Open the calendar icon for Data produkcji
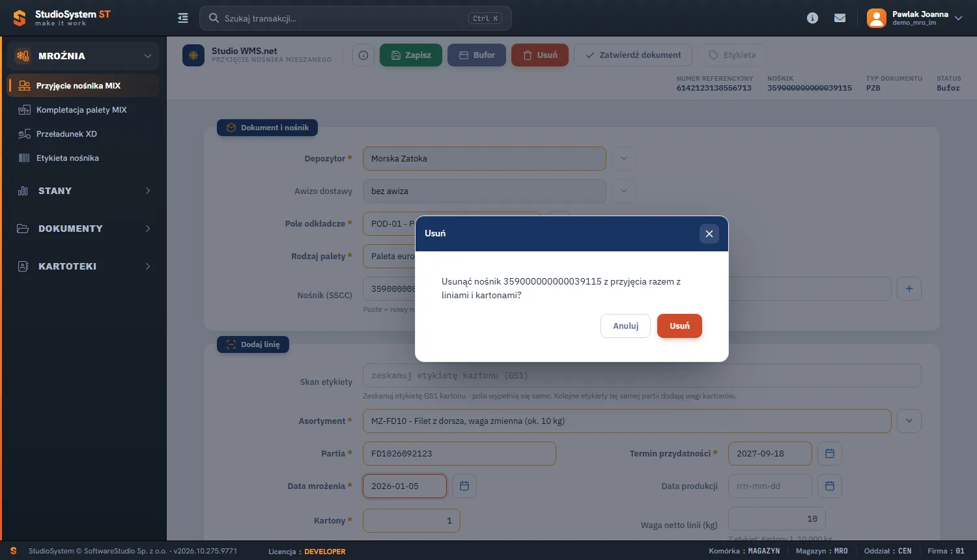 830,486
